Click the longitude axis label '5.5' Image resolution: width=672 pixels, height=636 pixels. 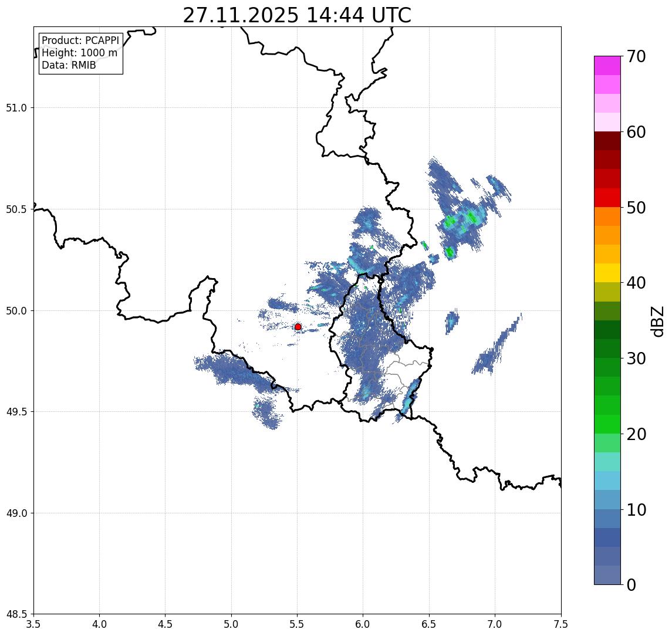pos(298,624)
